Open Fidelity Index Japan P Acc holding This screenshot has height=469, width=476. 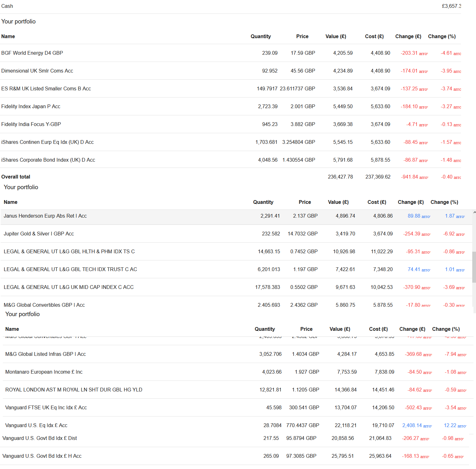(x=31, y=107)
